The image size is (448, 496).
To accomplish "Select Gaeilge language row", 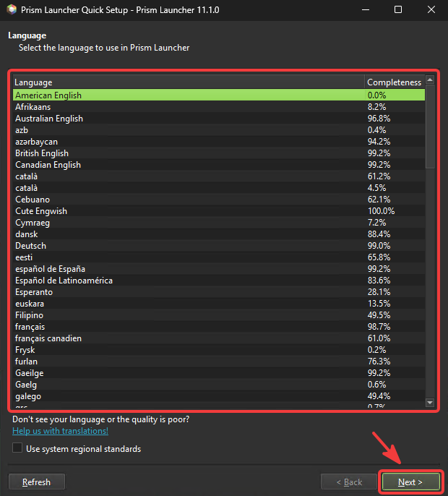I will click(x=219, y=373).
